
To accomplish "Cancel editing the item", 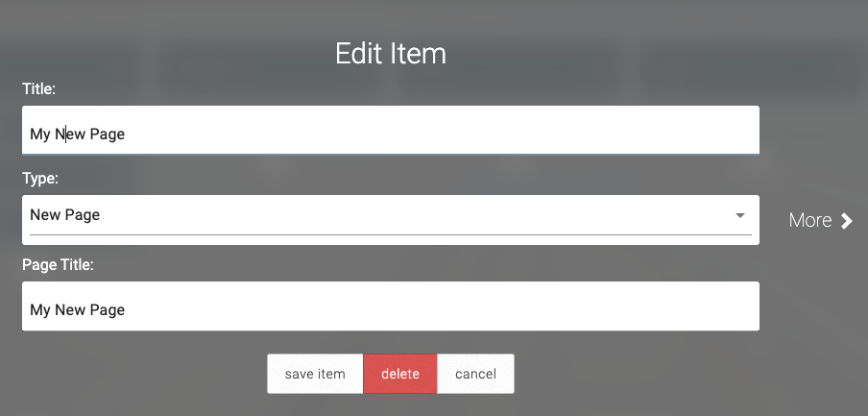I will [x=475, y=374].
